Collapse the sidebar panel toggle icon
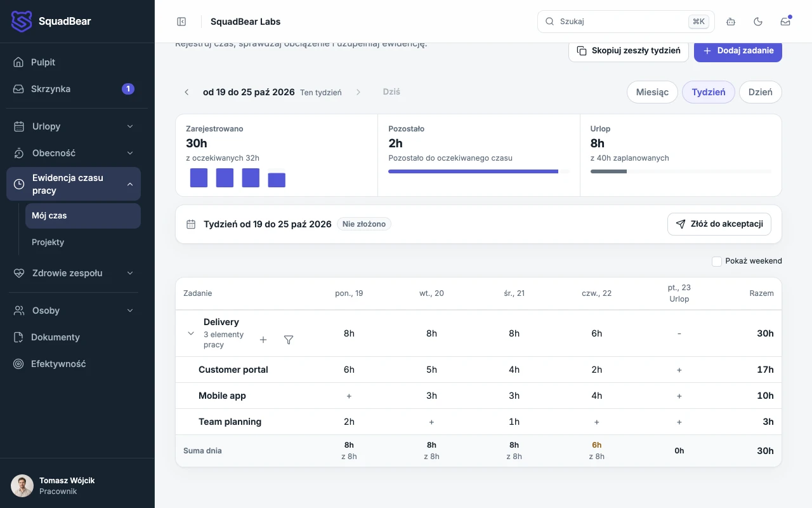 [181, 22]
